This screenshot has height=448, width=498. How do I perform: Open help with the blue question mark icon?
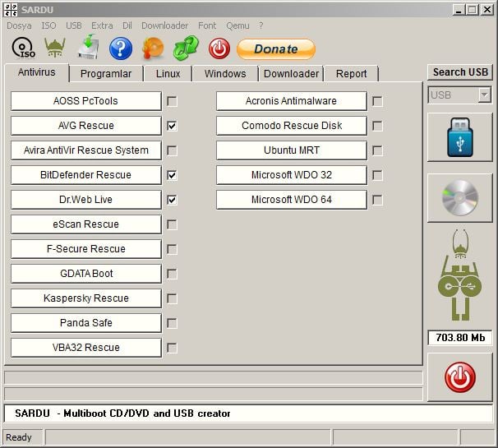click(121, 48)
